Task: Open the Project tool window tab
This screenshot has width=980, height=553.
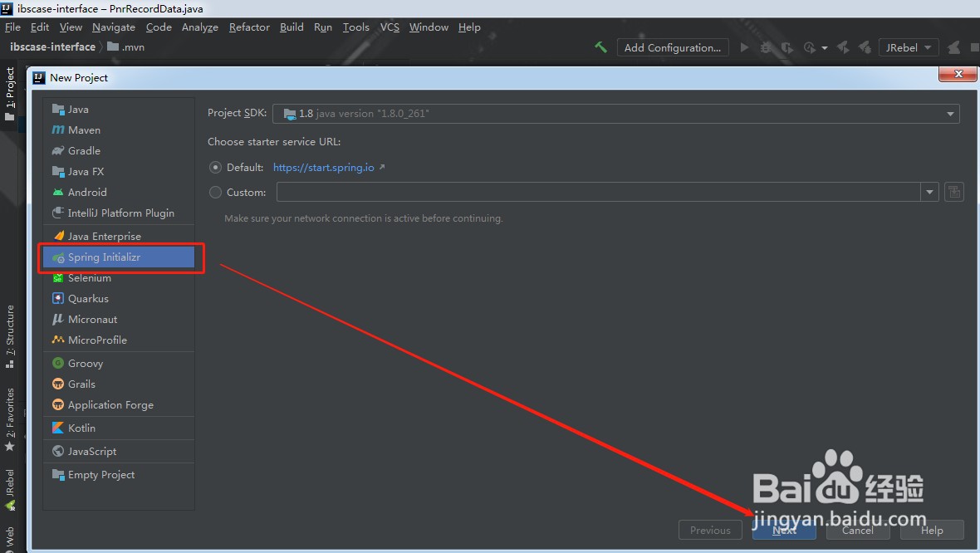Action: tap(9, 94)
